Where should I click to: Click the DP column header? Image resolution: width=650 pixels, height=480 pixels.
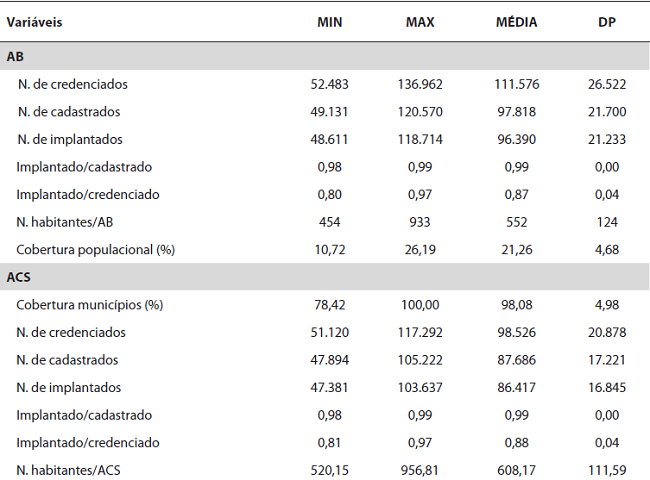(605, 22)
